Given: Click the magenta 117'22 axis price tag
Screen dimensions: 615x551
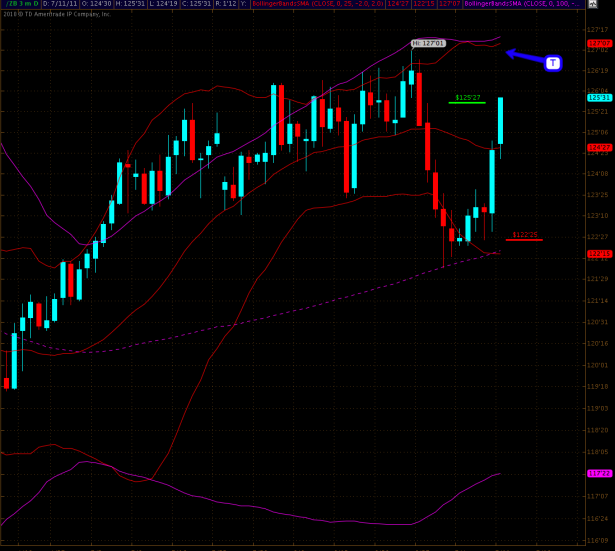Looking at the screenshot, I should 599,474.
